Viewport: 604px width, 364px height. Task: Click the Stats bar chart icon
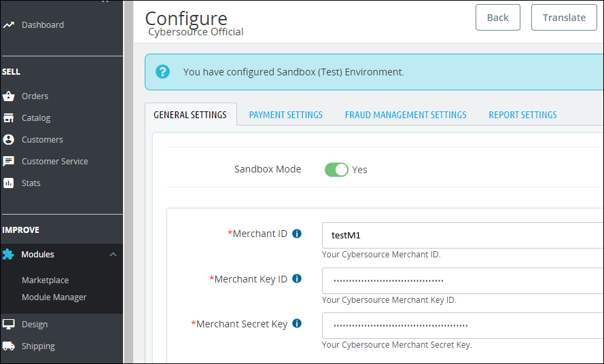pyautogui.click(x=8, y=183)
